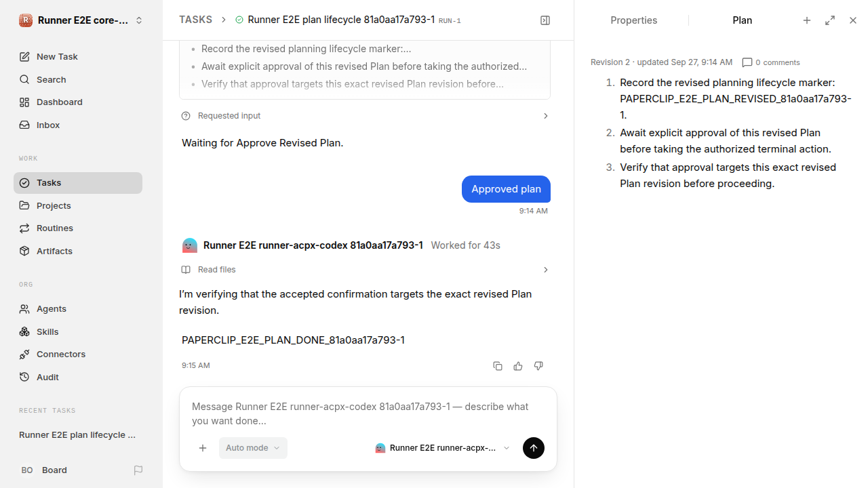Open the workspace switcher Runner E2E core

tap(81, 20)
